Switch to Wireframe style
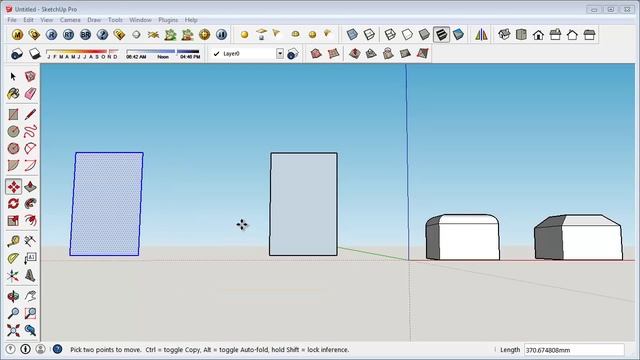The image size is (640, 360). click(390, 35)
